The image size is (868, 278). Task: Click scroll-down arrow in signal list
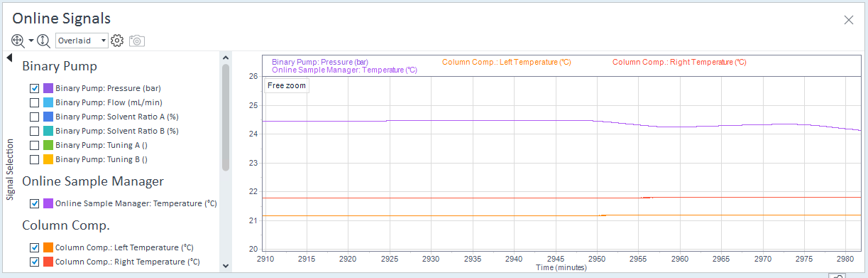tap(226, 266)
